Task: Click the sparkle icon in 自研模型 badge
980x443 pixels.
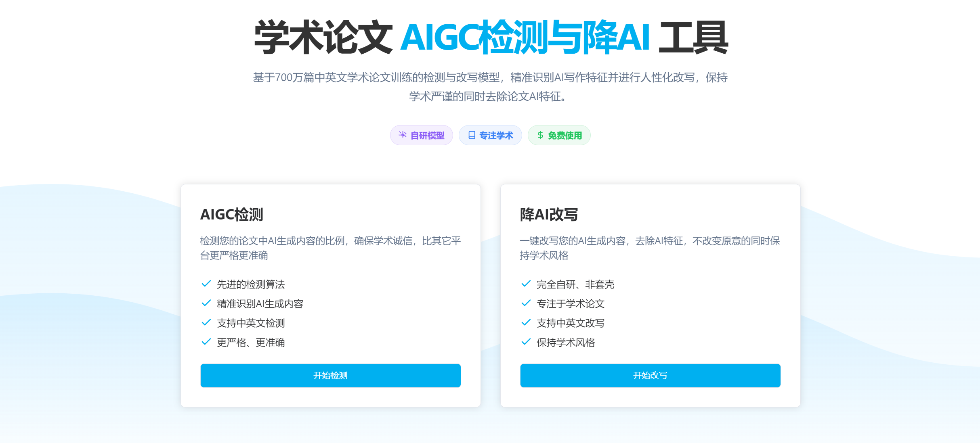Action: tap(403, 135)
